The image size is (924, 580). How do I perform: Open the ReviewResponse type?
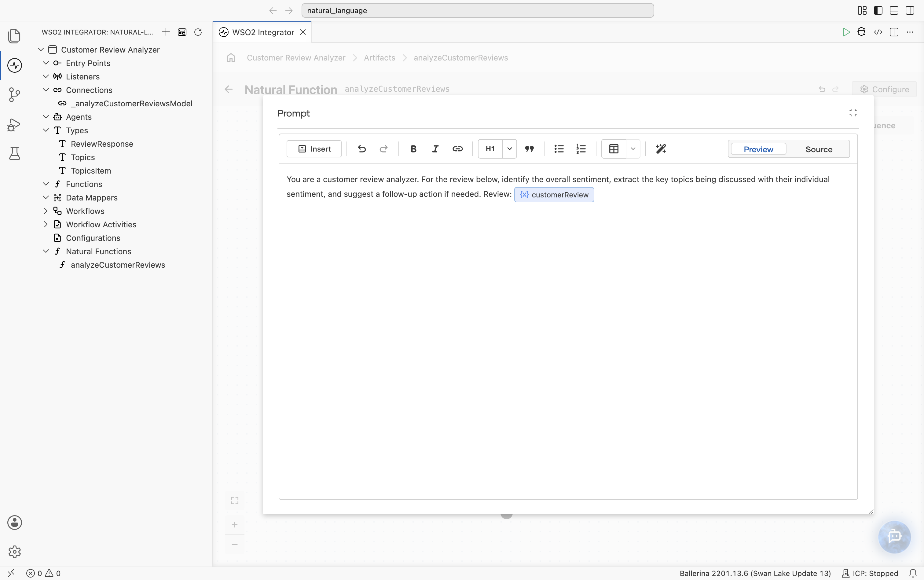(102, 144)
